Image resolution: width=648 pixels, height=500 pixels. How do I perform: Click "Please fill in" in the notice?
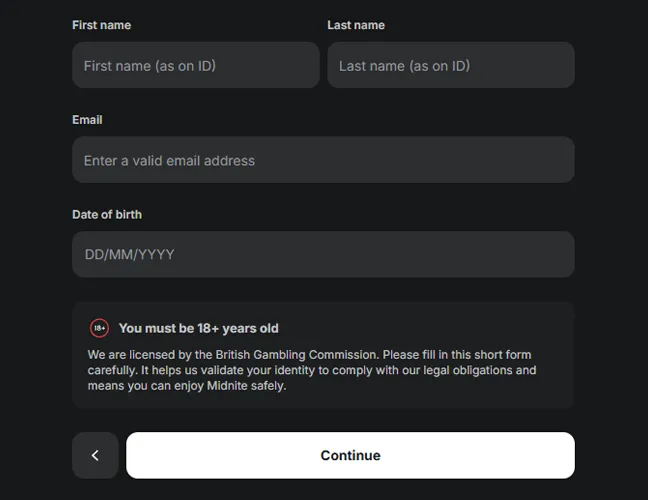[423, 355]
